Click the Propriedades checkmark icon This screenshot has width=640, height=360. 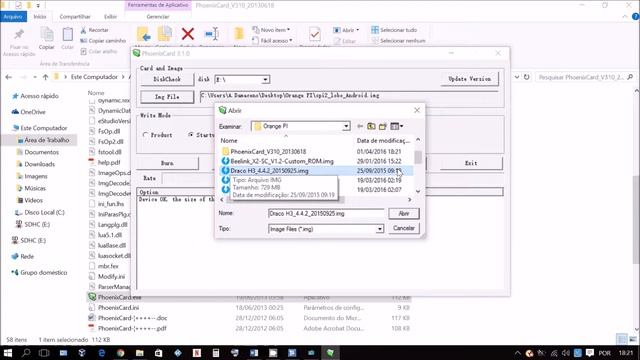(314, 34)
